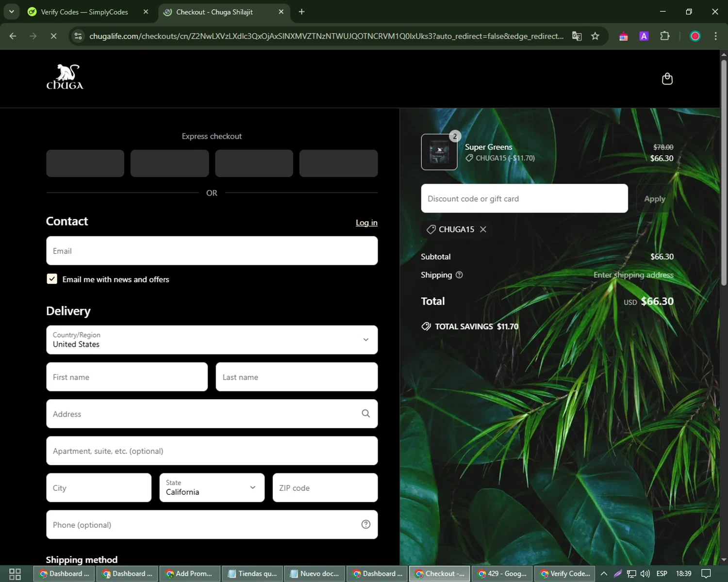728x582 pixels.
Task: Click the first express checkout button
Action: pyautogui.click(x=85, y=163)
